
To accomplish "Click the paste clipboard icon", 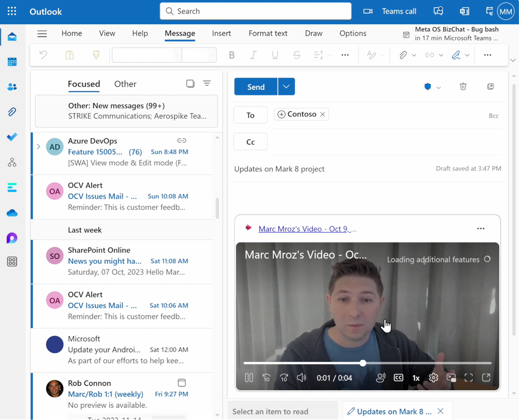I will (70, 55).
